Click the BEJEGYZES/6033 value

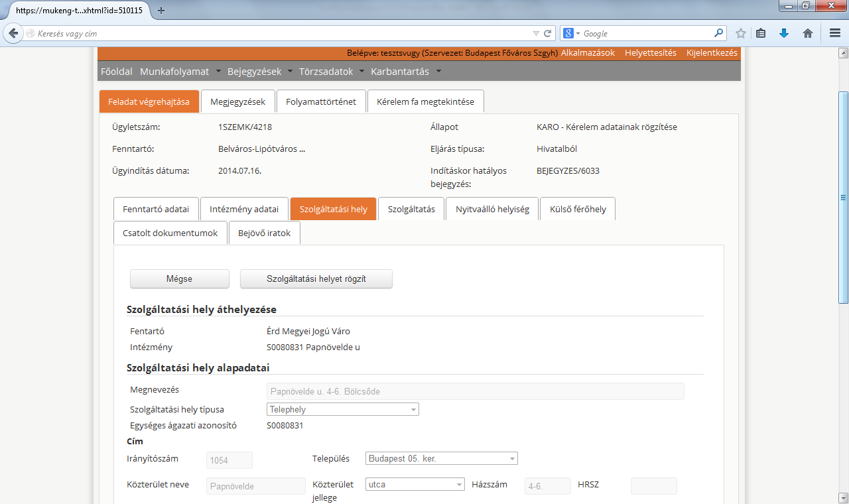click(568, 170)
